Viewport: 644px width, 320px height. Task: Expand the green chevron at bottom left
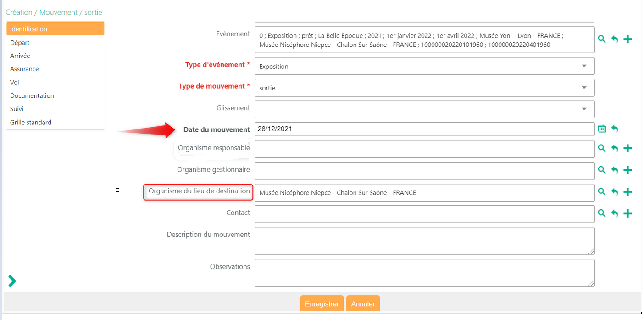point(12,281)
